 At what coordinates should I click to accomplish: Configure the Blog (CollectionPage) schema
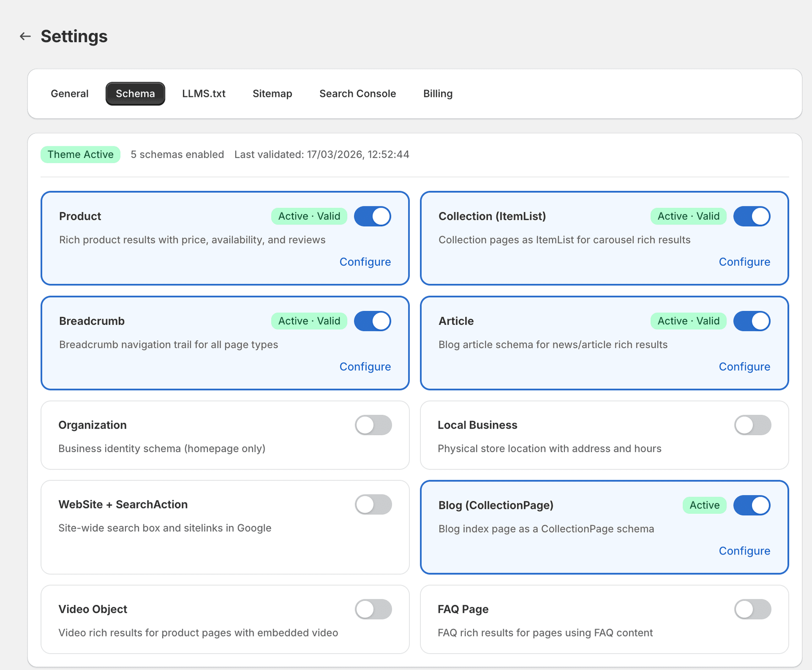pyautogui.click(x=744, y=551)
